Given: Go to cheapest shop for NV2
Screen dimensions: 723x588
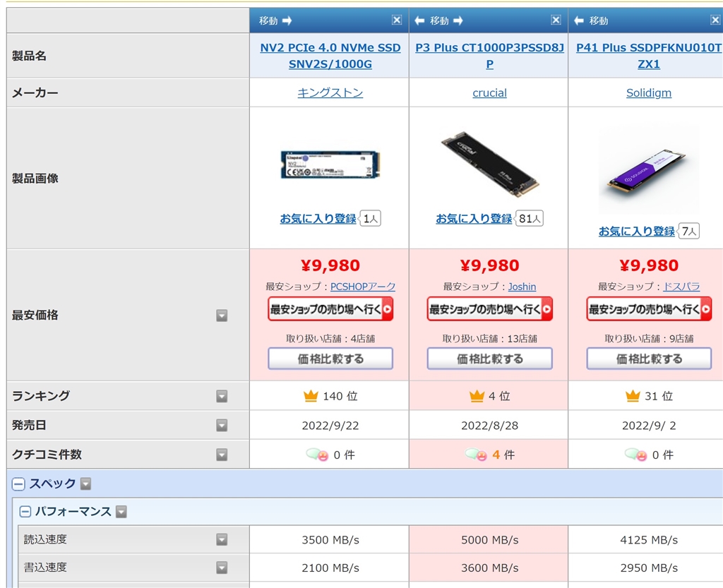Looking at the screenshot, I should [330, 309].
